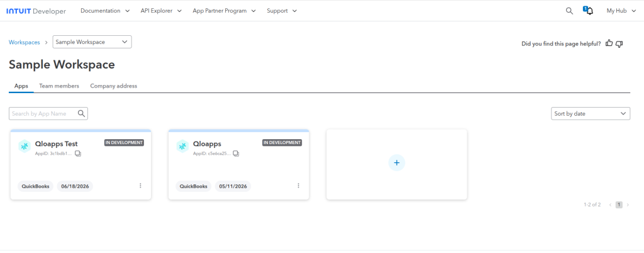Click the magnifier in app search box

(81, 113)
